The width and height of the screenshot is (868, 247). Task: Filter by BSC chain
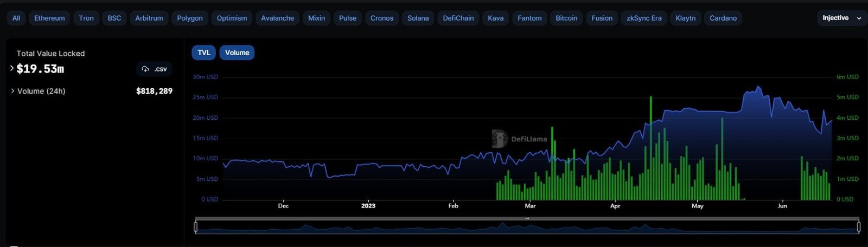coord(114,18)
